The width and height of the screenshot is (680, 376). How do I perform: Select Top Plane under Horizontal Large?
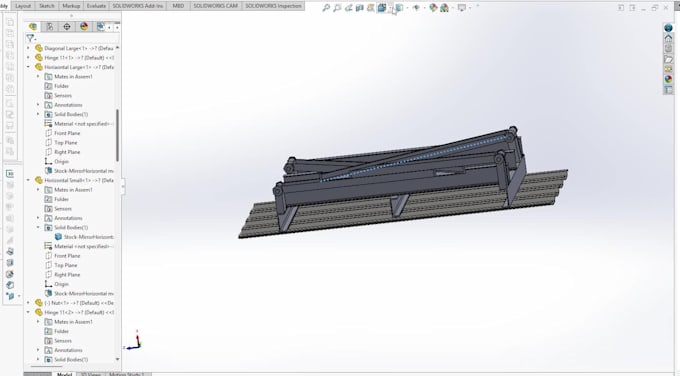pyautogui.click(x=65, y=143)
